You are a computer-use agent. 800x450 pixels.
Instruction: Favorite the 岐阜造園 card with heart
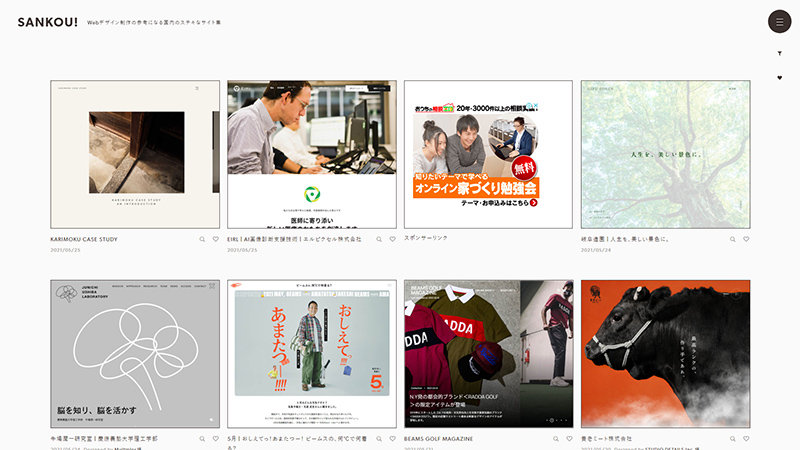click(x=746, y=239)
